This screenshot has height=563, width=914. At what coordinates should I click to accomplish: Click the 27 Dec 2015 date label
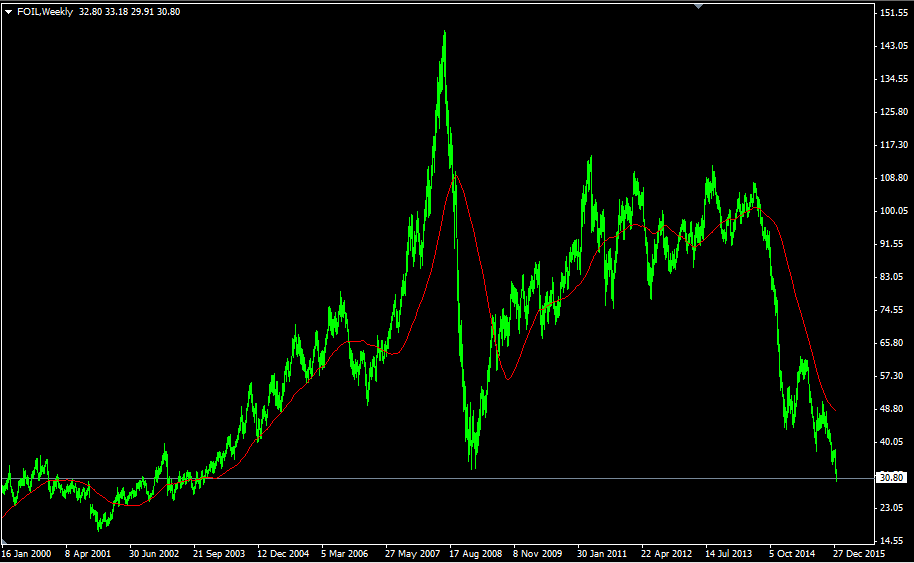point(859,554)
